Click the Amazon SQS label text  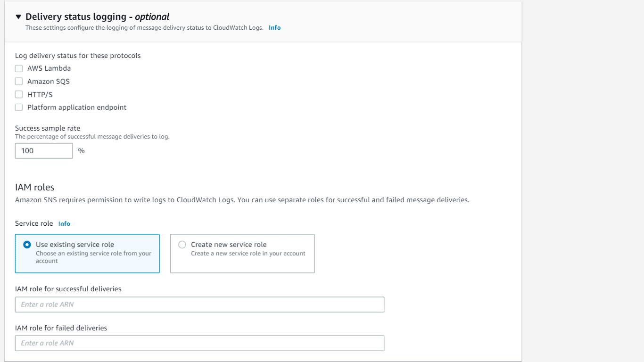pos(49,81)
